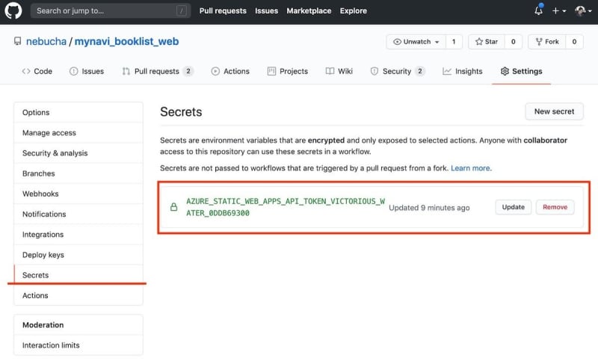Image resolution: width=598 pixels, height=364 pixels.
Task: Switch to the Projects tab
Action: pos(288,71)
